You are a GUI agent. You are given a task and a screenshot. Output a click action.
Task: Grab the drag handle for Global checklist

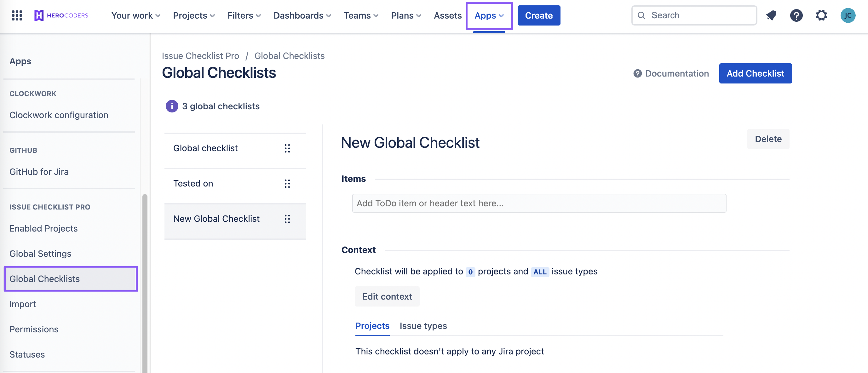[x=287, y=148]
